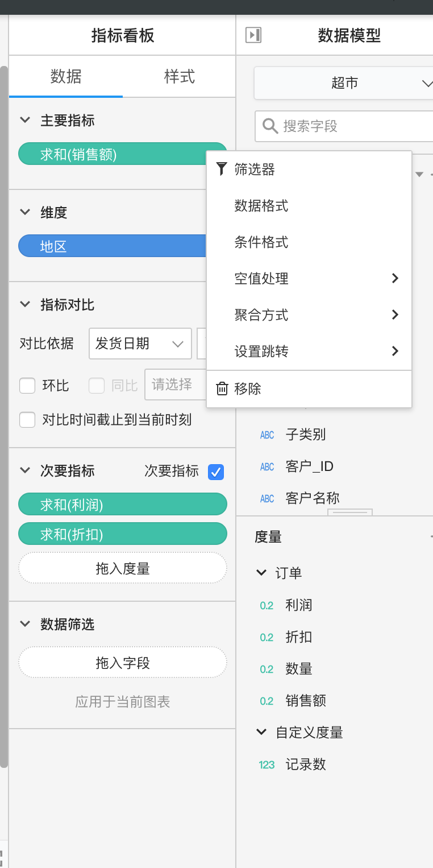Image resolution: width=433 pixels, height=868 pixels.
Task: Open the 超市 data model dropdown
Action: tap(343, 83)
